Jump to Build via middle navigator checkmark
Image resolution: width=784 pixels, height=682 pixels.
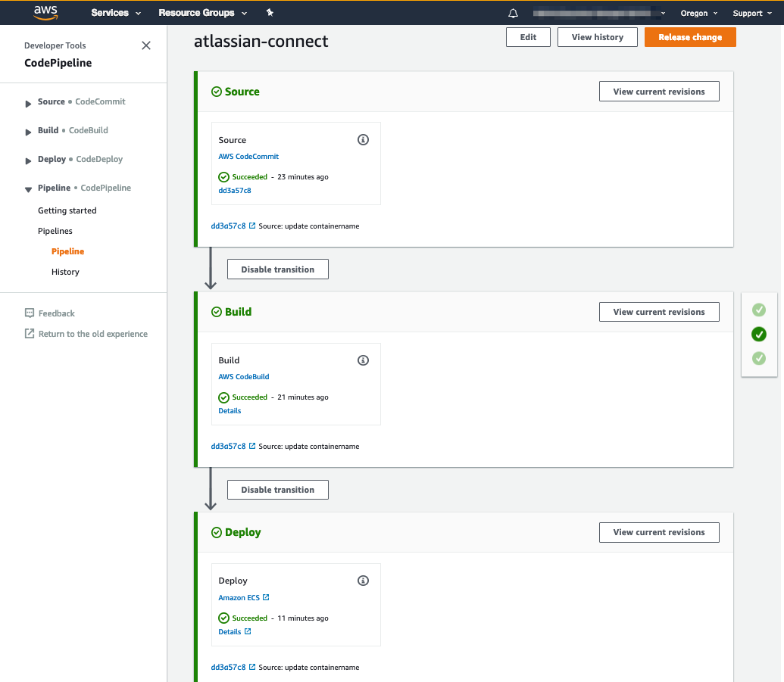(x=759, y=335)
